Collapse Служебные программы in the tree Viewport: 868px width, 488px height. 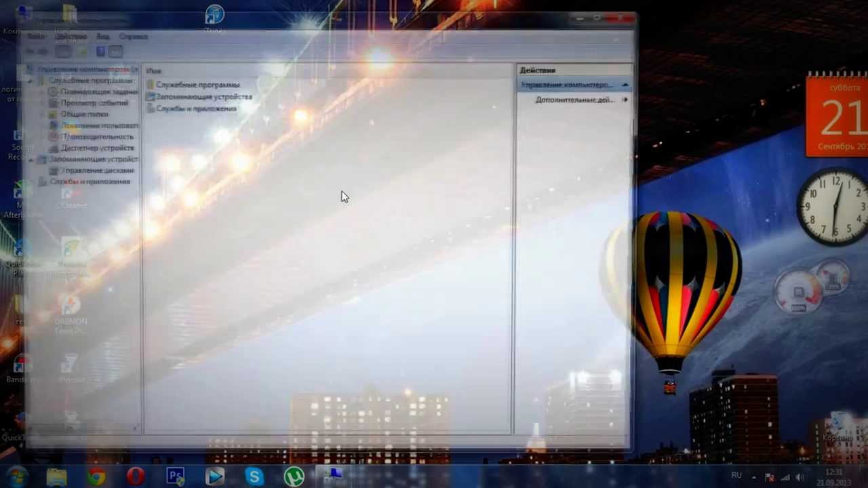30,81
